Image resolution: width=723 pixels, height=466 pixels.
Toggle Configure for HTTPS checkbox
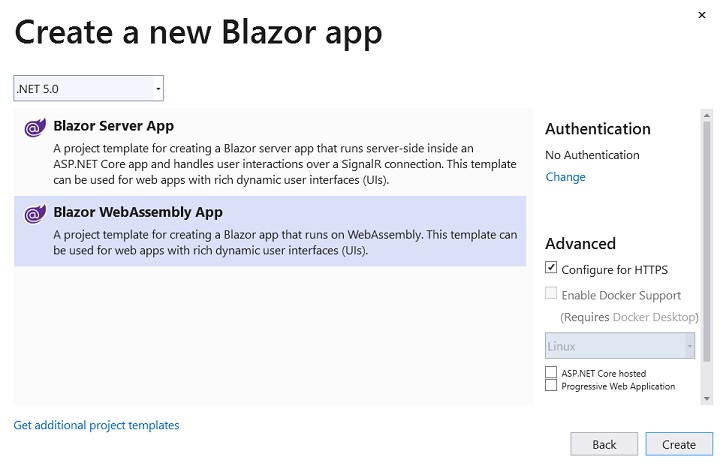click(x=551, y=267)
